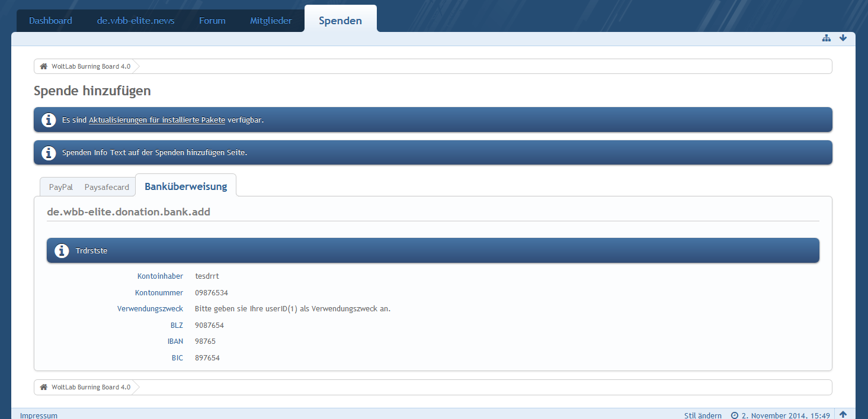Open the Dashboard menu item
The image size is (868, 419).
tap(50, 21)
